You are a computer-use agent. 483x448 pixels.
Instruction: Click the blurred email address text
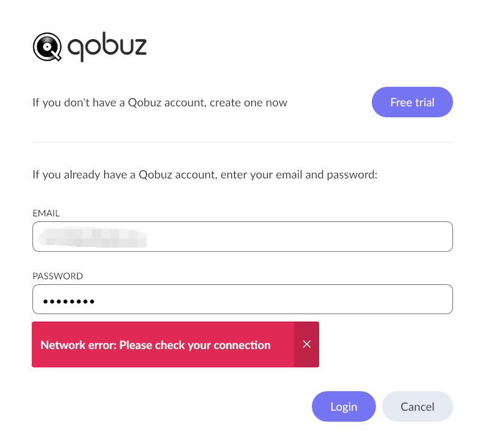click(x=92, y=237)
